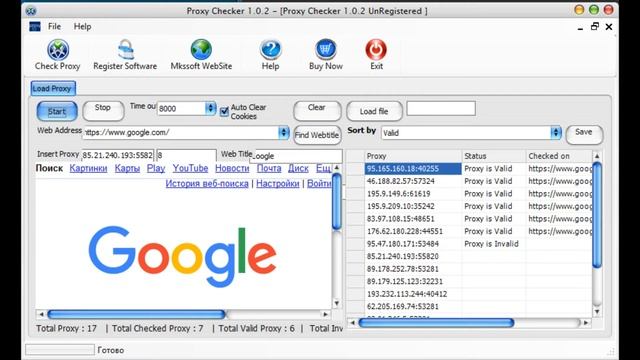Select proxy row 89.178.252.78:53281

[x=413, y=269]
